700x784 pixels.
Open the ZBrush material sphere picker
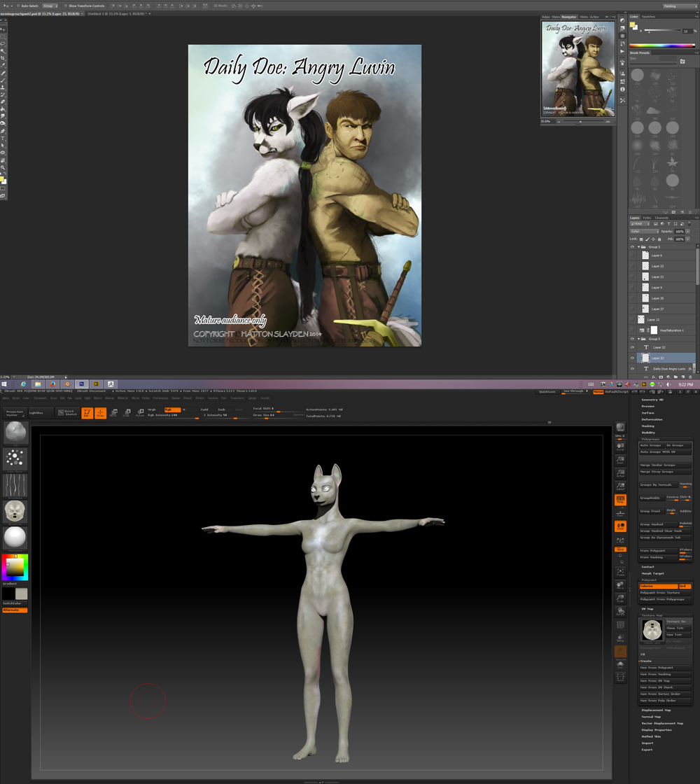pos(15,538)
